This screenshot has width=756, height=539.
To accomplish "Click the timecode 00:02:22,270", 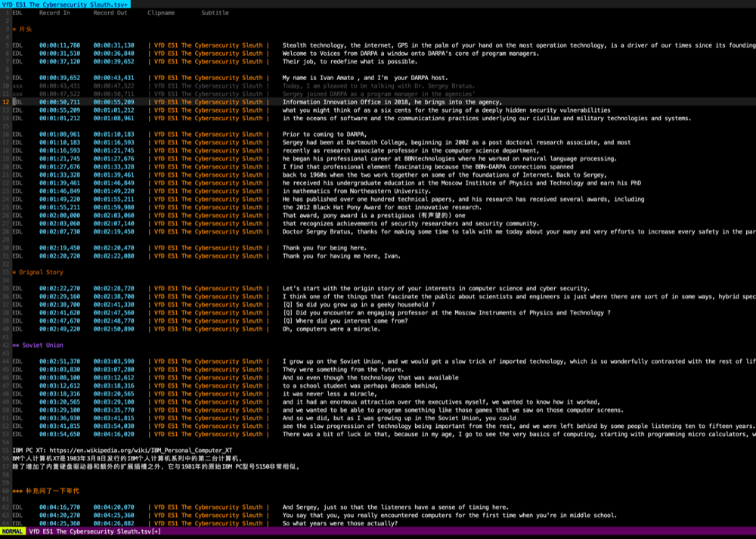I will [60, 288].
